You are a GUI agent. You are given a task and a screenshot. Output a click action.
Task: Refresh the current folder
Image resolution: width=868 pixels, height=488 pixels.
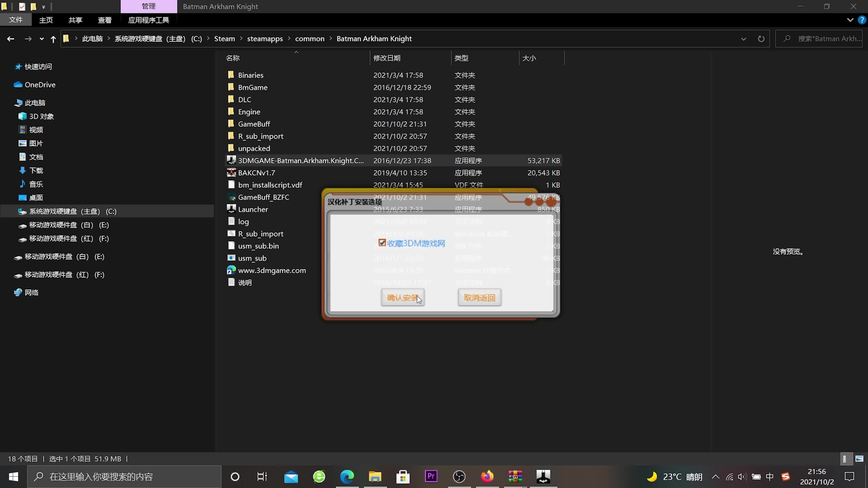click(x=761, y=39)
